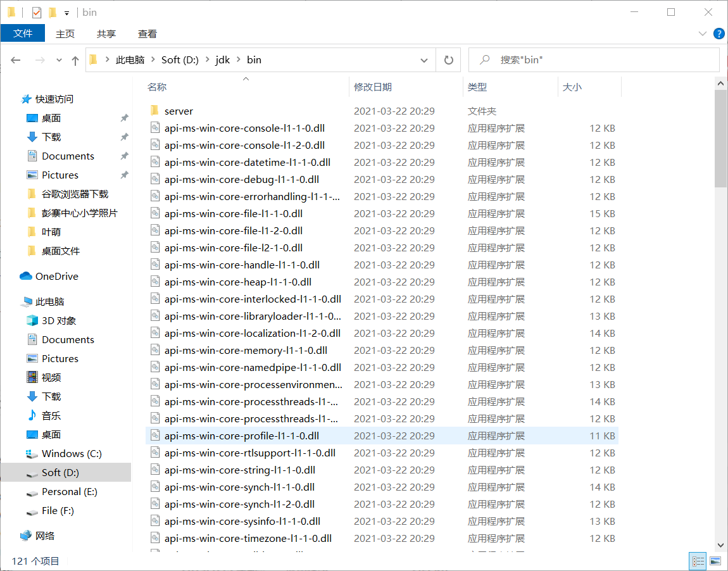Expand the ribbon with chevron
The height and width of the screenshot is (571, 728).
[702, 34]
